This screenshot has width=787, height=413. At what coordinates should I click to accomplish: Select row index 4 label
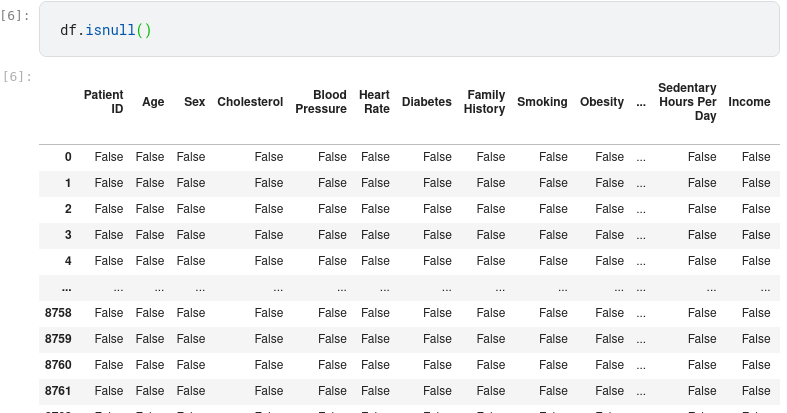click(x=68, y=261)
